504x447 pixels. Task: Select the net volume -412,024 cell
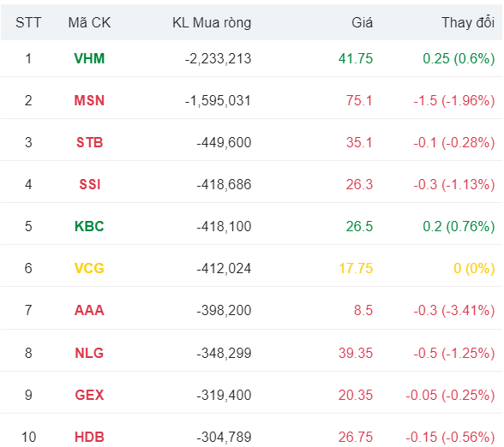224,269
